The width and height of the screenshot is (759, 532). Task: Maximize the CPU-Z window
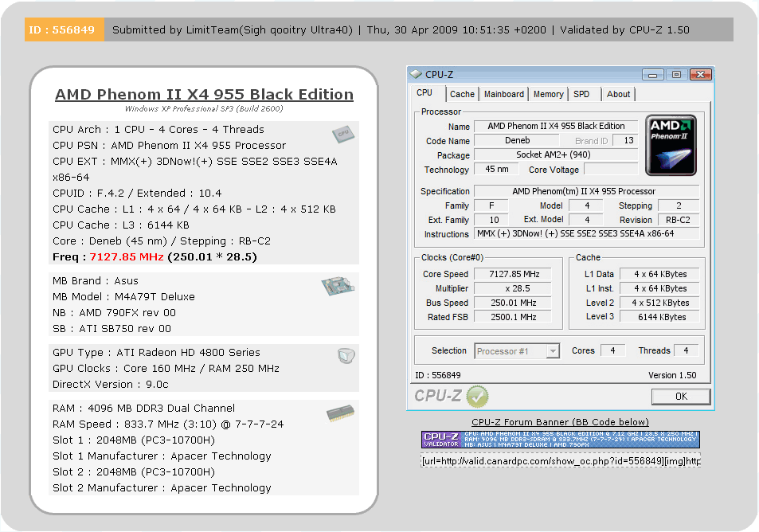click(676, 75)
